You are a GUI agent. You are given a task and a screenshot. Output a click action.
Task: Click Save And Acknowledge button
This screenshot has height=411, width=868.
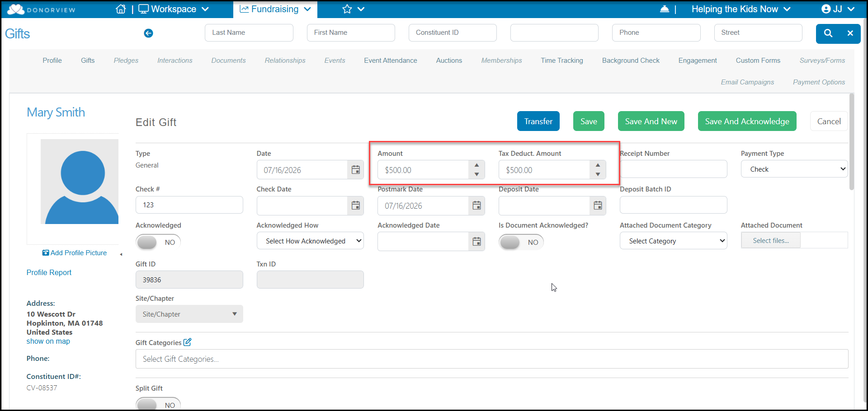(747, 121)
